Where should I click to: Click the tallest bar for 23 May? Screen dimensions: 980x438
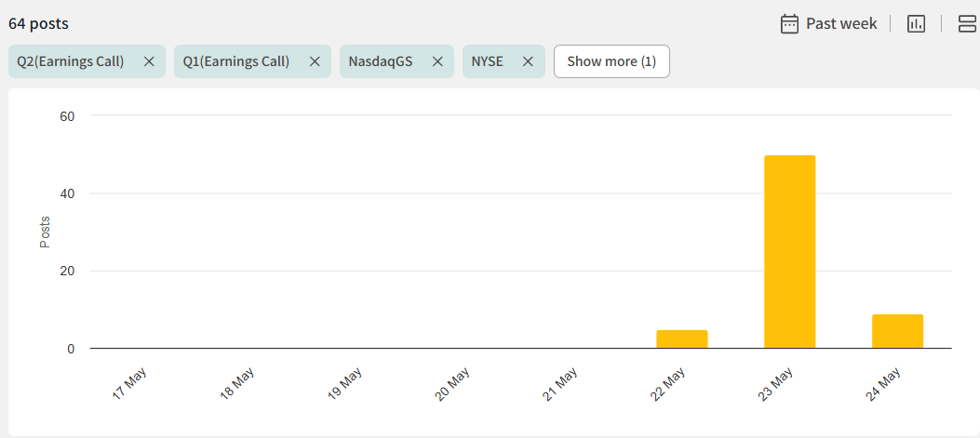pos(789,252)
